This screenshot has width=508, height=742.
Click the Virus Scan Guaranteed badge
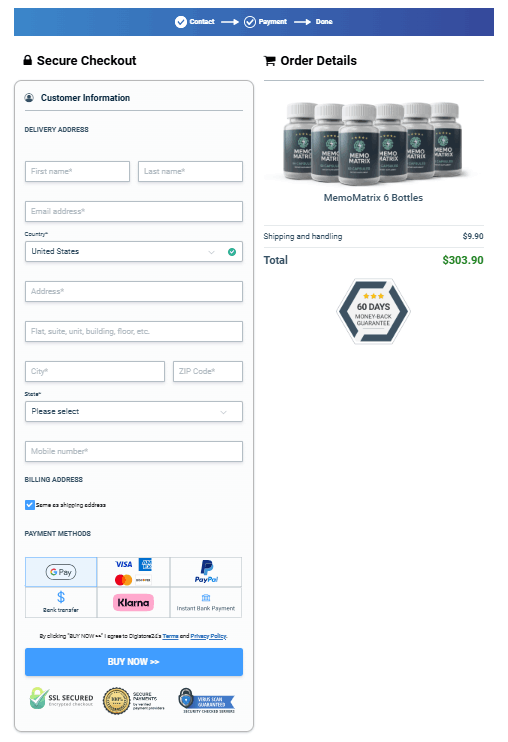point(207,701)
